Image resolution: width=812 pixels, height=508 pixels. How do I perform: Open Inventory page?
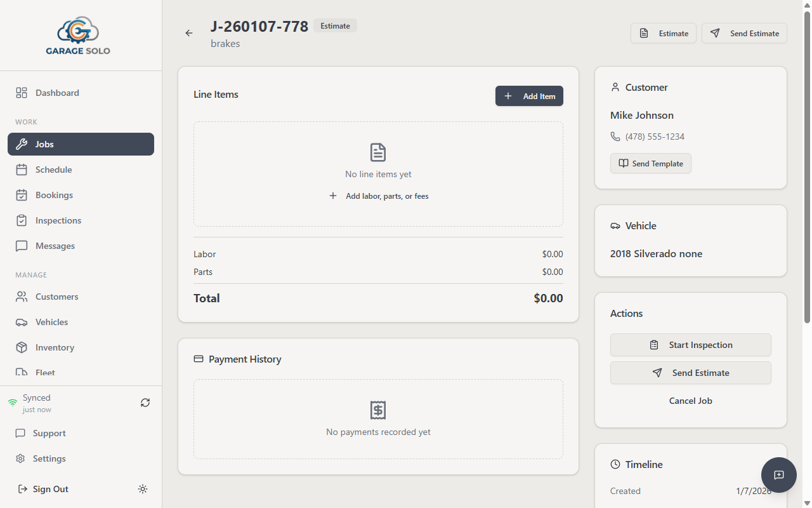point(81,347)
